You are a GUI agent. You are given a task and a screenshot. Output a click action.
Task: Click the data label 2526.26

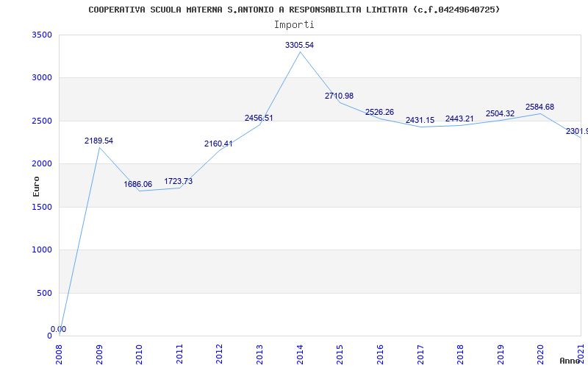pos(379,113)
